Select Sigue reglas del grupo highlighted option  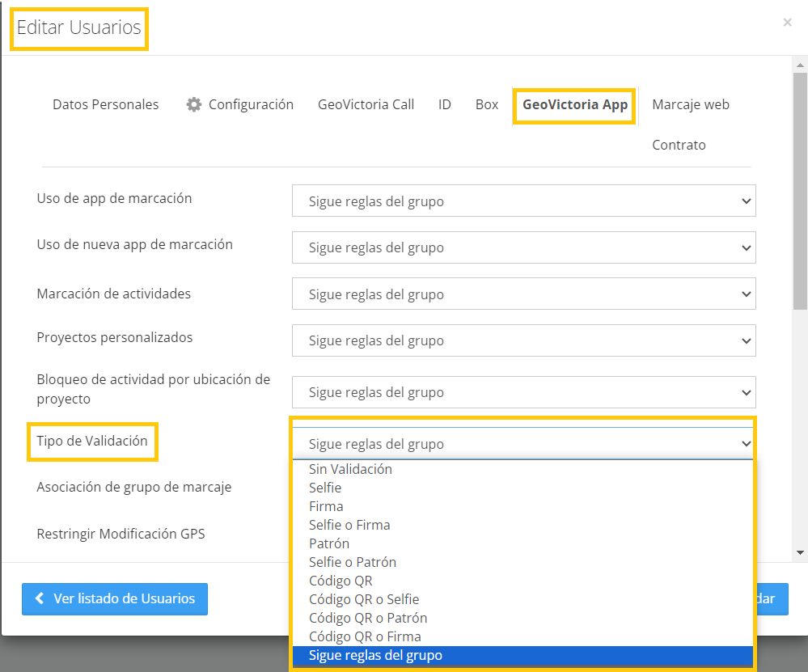[375, 655]
